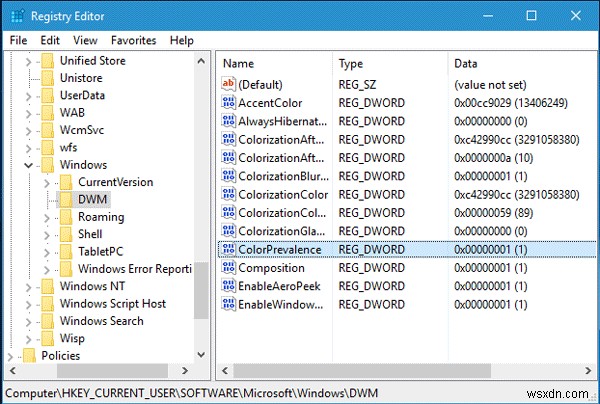Select the Windows Script Host key
This screenshot has height=404, width=600.
112,303
